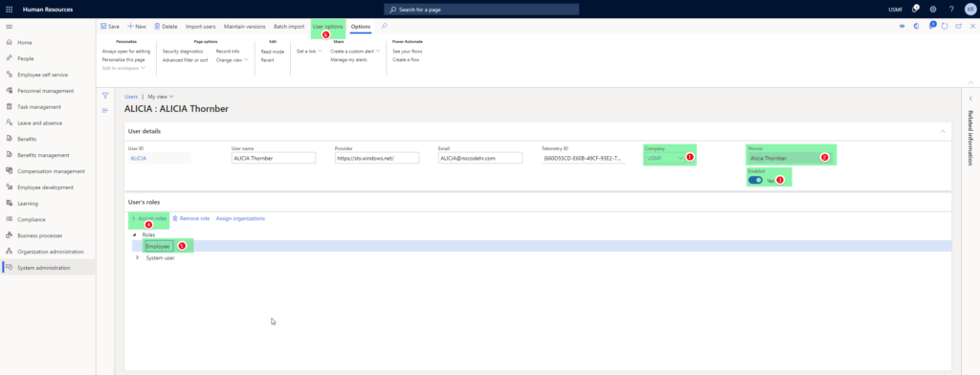Click Import users in action pane

pos(201,27)
